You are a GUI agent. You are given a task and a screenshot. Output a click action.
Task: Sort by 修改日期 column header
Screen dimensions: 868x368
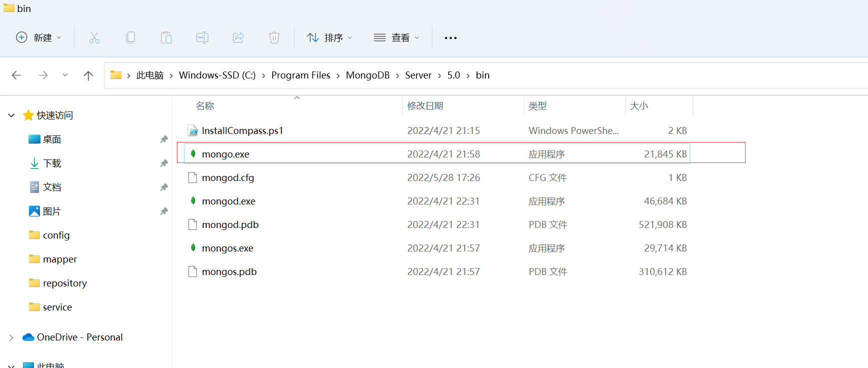pyautogui.click(x=425, y=105)
